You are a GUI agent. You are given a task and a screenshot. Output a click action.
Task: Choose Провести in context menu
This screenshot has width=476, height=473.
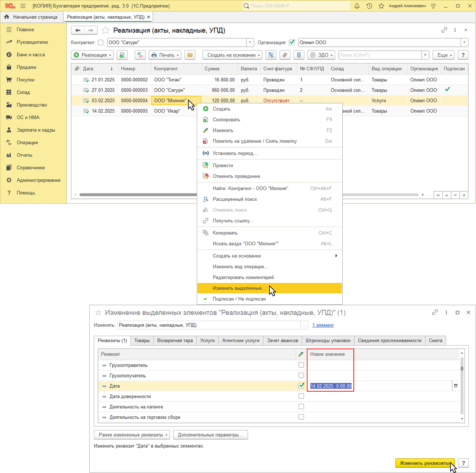270,165
